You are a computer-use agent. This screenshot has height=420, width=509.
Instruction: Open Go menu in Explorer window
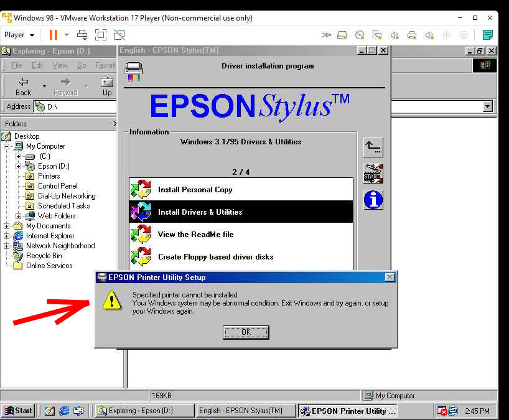[x=82, y=65]
